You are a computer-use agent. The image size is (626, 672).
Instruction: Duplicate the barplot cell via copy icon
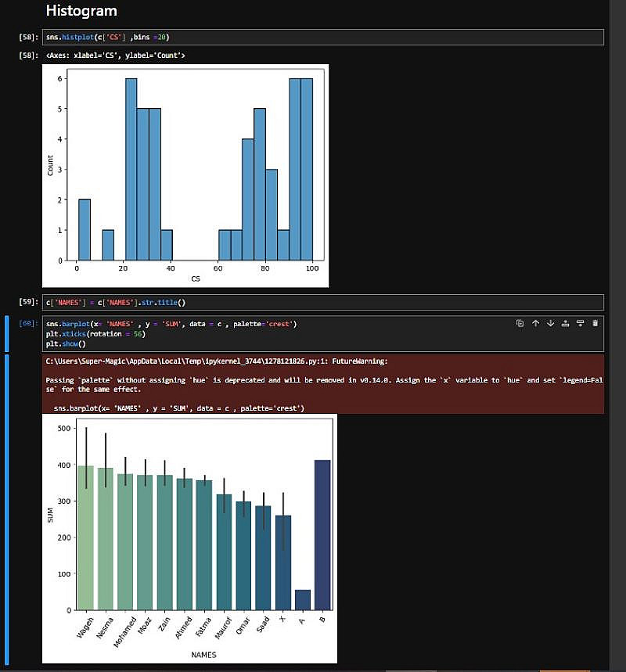(x=520, y=323)
